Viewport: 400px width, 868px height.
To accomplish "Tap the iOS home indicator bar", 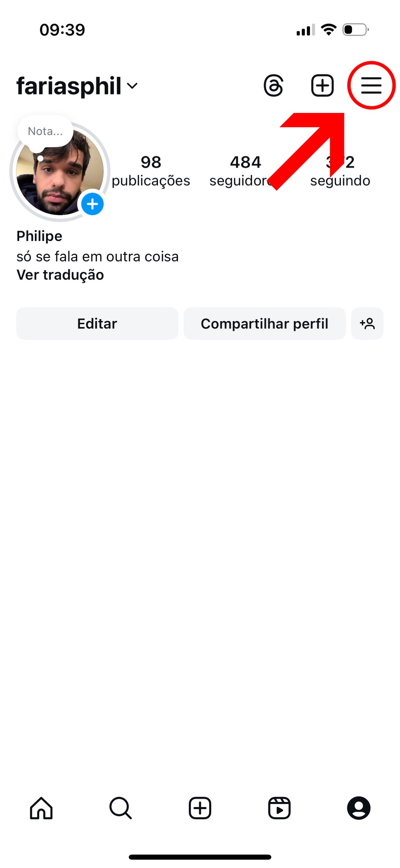I will tap(200, 857).
